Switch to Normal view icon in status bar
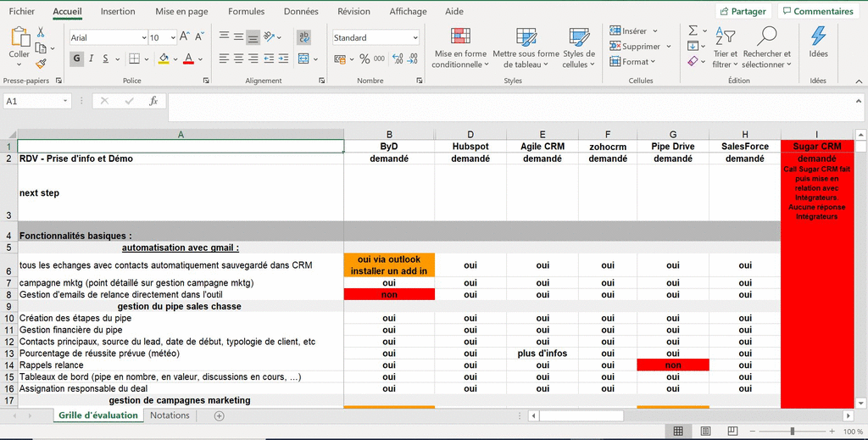Viewport: 868px width, 440px height. tap(678, 432)
